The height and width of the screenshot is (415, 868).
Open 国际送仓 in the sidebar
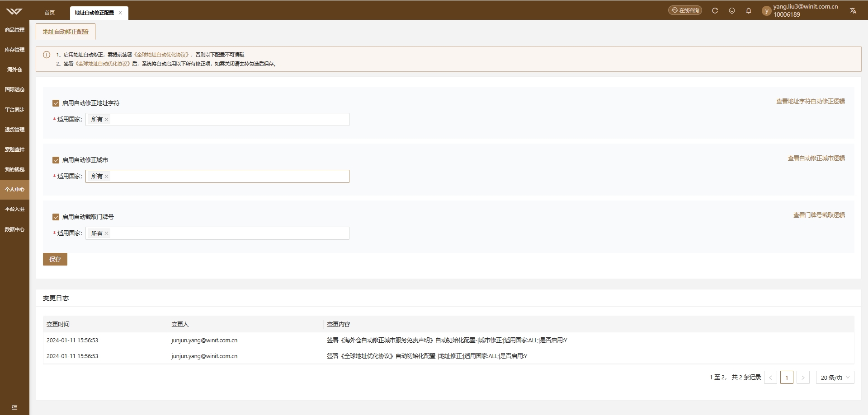click(14, 89)
